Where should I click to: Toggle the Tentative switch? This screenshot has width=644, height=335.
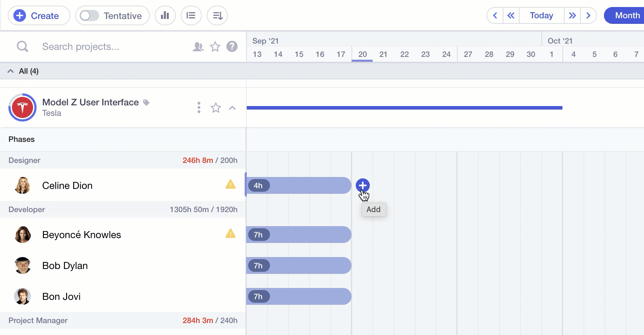(89, 15)
